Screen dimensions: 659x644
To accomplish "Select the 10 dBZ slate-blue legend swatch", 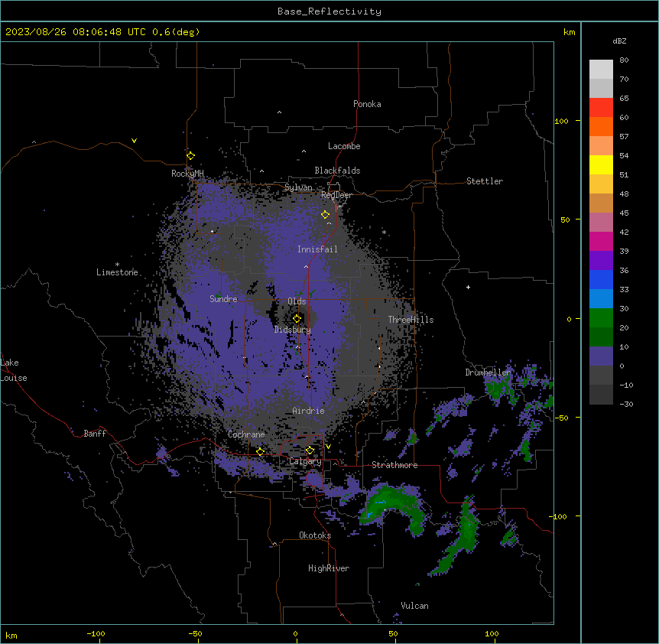I will click(601, 356).
